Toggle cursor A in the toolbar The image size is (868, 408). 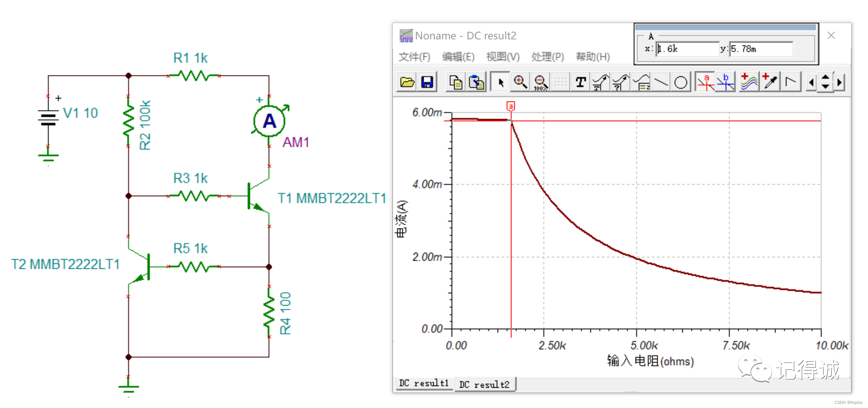click(705, 82)
